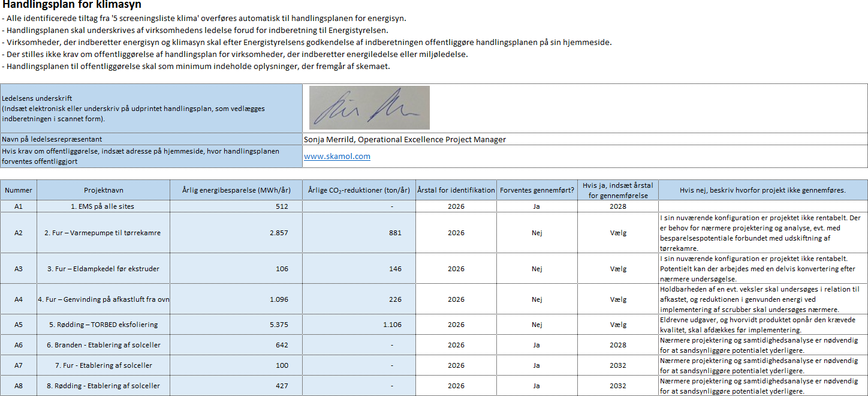Select energy savings value 5.375

point(237,325)
